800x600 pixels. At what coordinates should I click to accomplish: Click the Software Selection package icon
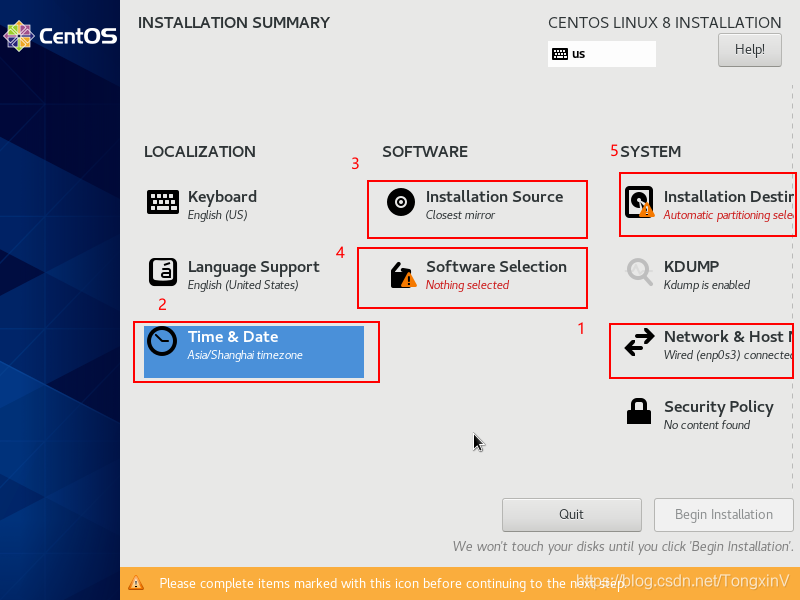coord(403,275)
